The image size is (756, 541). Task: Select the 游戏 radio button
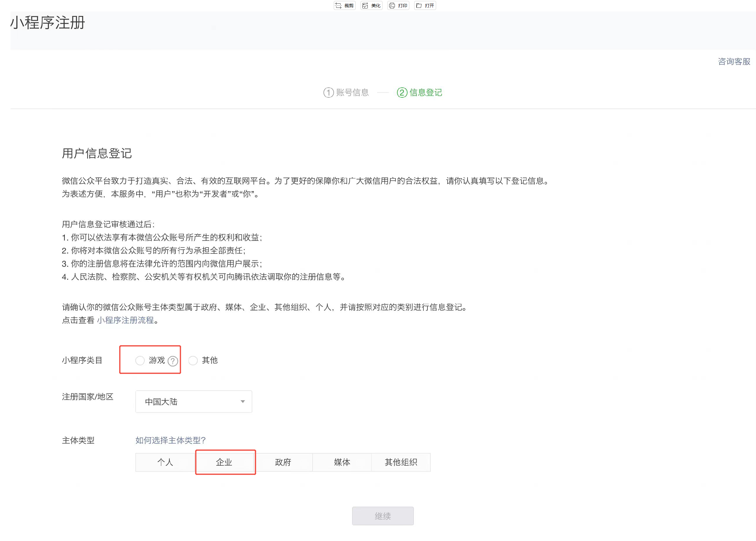[x=140, y=360]
